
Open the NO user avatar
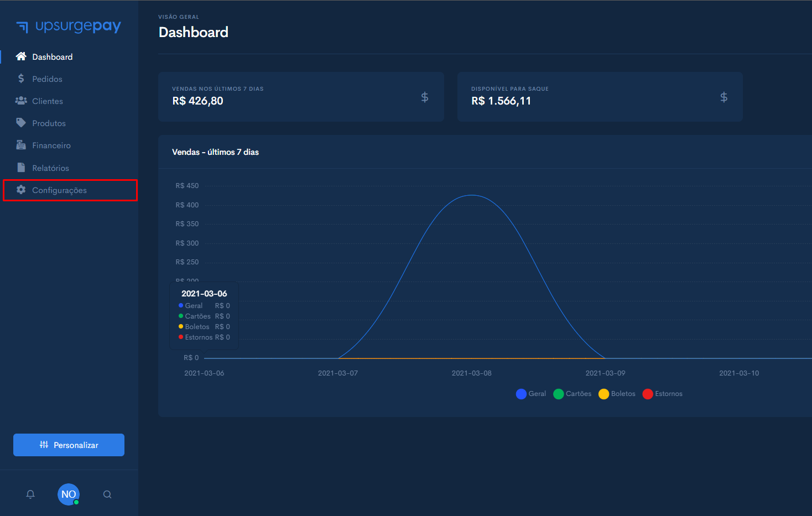(69, 494)
